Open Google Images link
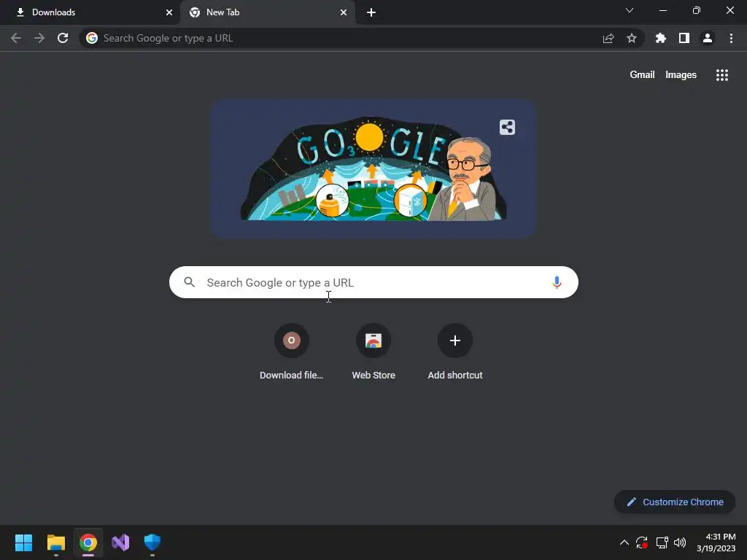The width and height of the screenshot is (747, 560). [681, 75]
